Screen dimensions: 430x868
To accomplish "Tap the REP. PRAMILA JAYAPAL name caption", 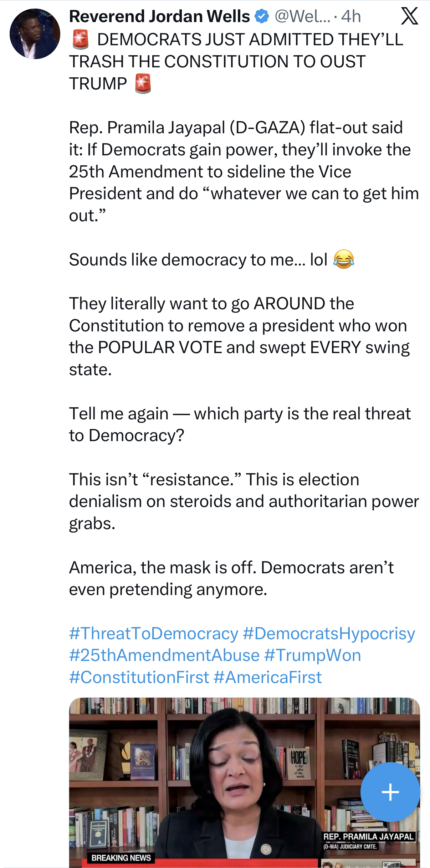I will [x=368, y=837].
